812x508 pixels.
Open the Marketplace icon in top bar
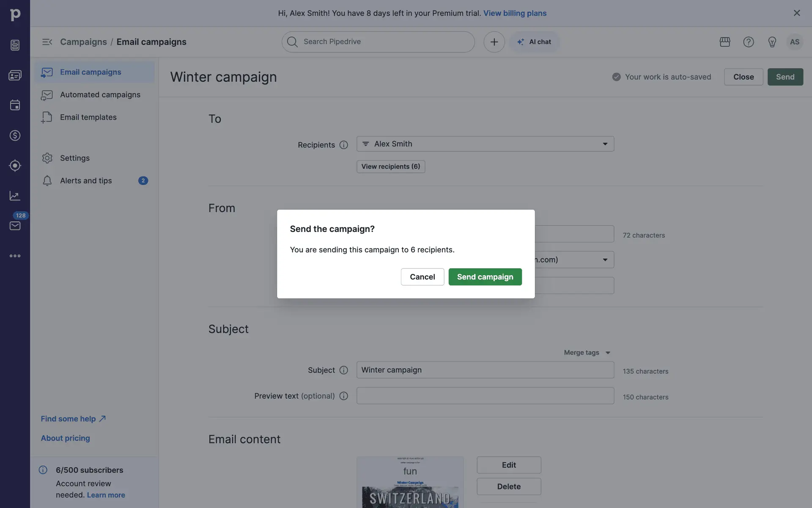(x=724, y=42)
